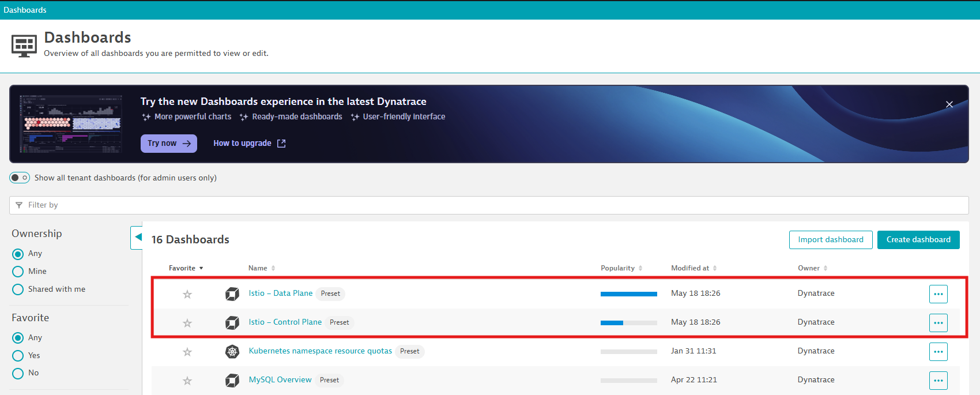Screen dimensions: 980x395
Task: Click Kubernetes namespace resource quotas popularity bar
Action: coord(629,352)
